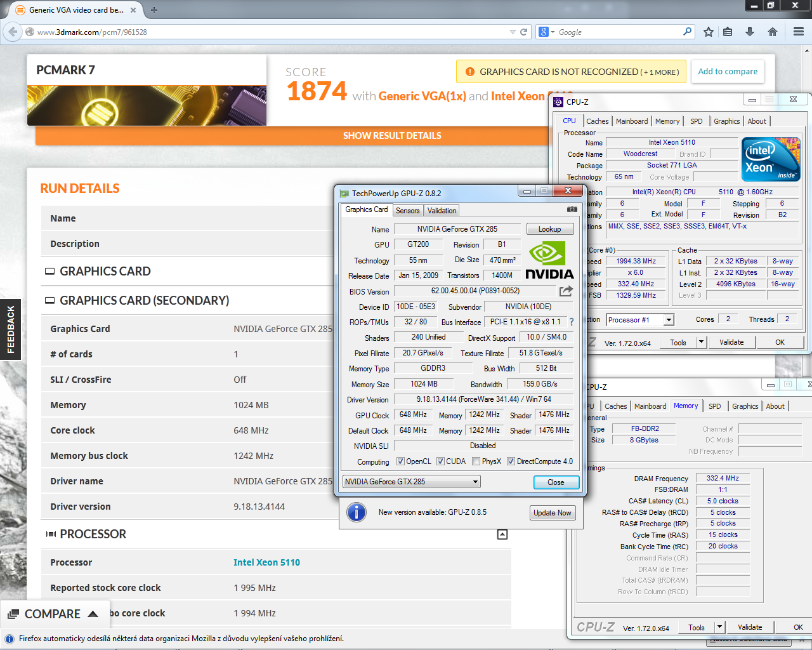Click GPU-Z camera screenshot icon

[x=572, y=209]
